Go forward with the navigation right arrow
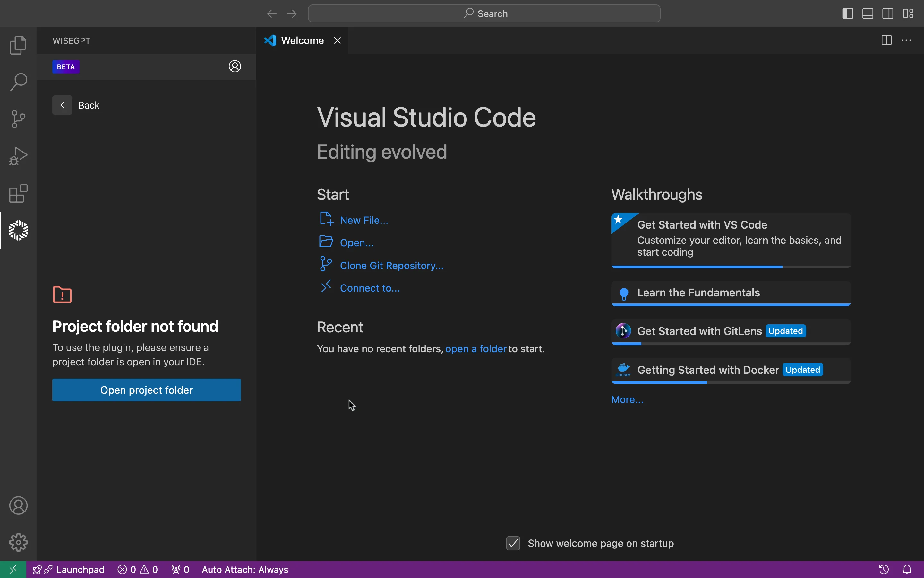 [292, 14]
